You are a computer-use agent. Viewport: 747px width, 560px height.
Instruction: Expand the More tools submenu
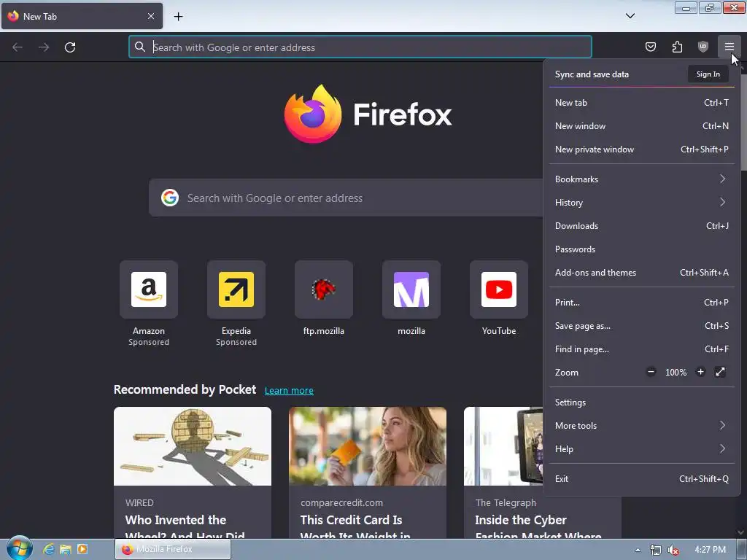(642, 426)
